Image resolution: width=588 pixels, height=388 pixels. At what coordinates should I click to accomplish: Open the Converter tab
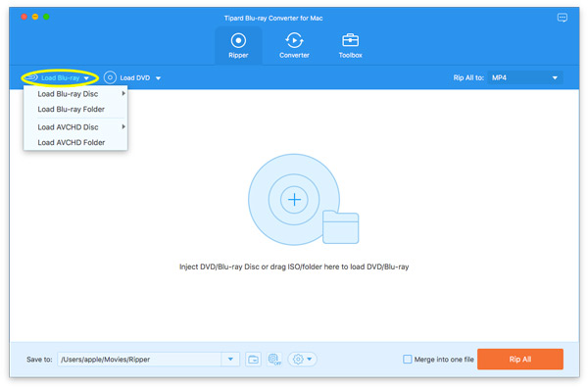coord(294,46)
